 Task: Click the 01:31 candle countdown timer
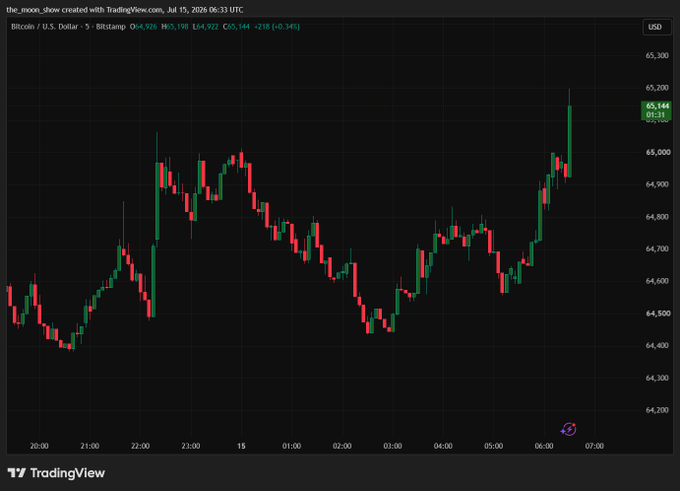pyautogui.click(x=655, y=115)
